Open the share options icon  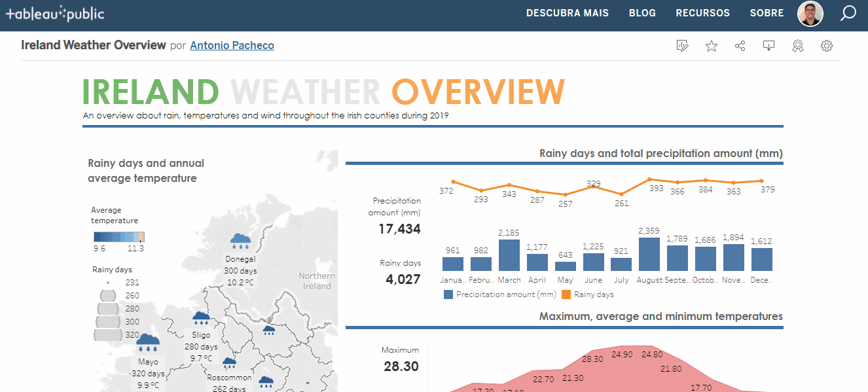(740, 45)
